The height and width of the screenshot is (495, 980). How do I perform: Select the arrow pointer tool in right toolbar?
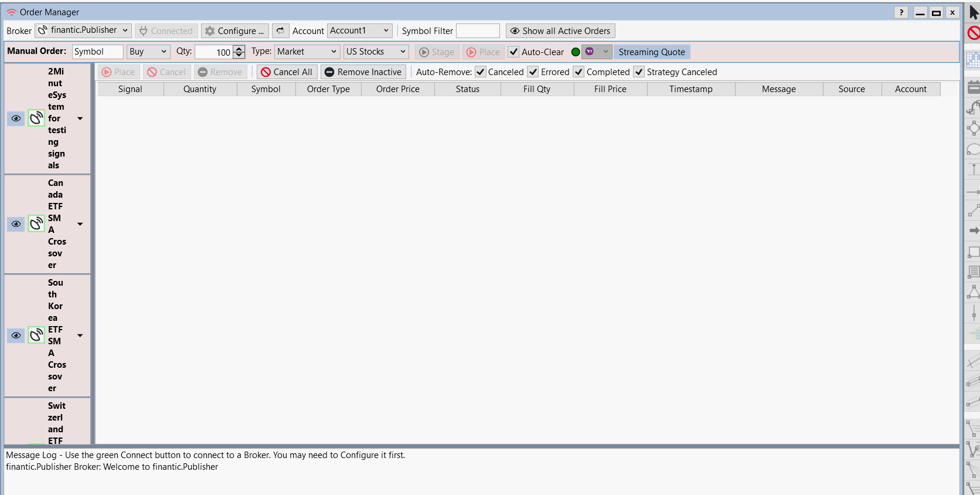click(973, 12)
